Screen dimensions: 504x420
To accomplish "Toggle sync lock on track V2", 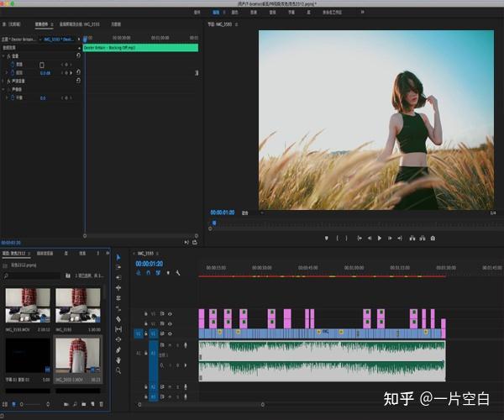I will coord(162,323).
